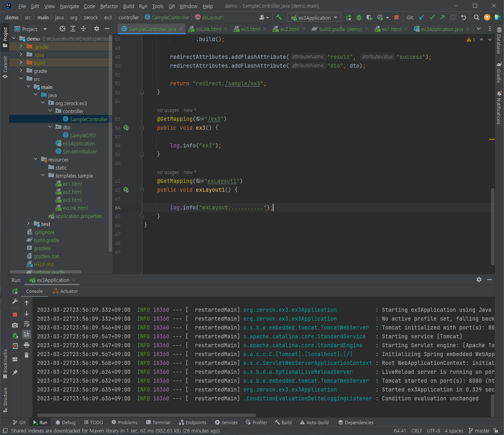Expand the .idea folder
Viewport: 504px width, 435px height.
(21, 55)
